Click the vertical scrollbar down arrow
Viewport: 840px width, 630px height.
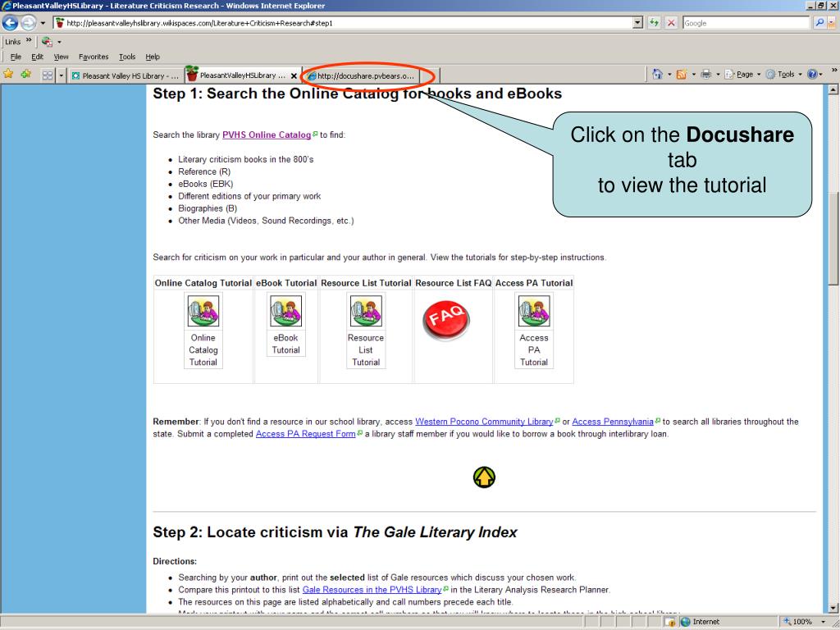point(833,608)
